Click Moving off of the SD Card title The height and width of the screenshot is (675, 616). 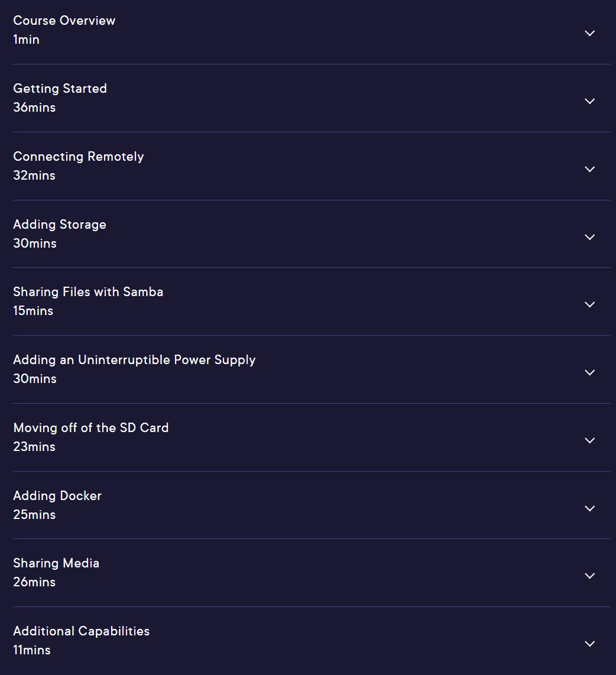point(91,428)
